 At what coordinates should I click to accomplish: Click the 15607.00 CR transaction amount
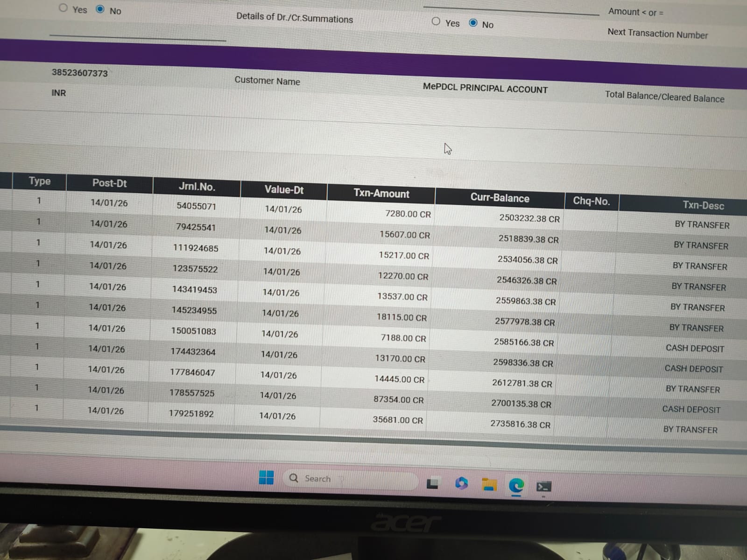pyautogui.click(x=405, y=234)
